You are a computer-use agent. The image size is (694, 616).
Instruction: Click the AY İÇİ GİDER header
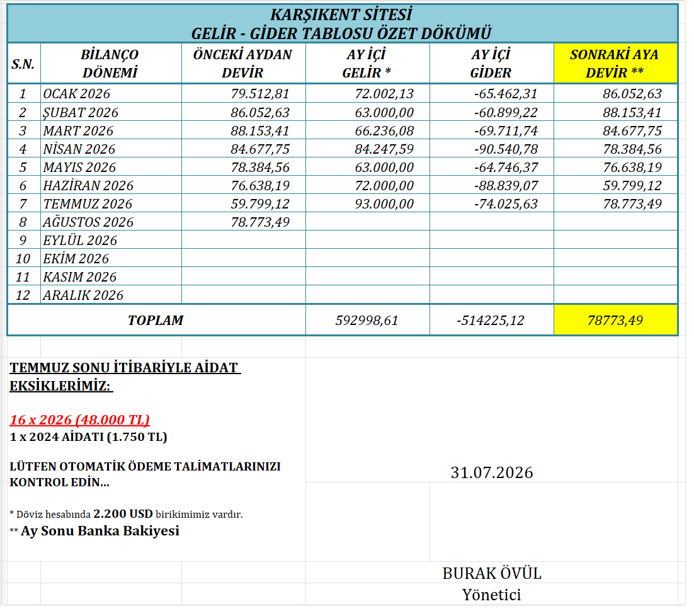click(x=491, y=64)
